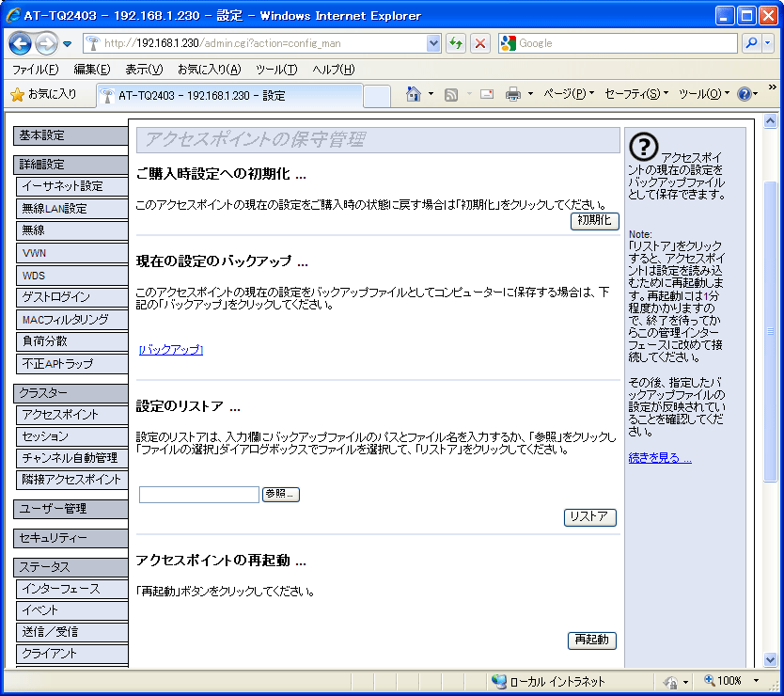Click the browser Forward arrow button
This screenshot has width=784, height=696.
pyautogui.click(x=46, y=43)
